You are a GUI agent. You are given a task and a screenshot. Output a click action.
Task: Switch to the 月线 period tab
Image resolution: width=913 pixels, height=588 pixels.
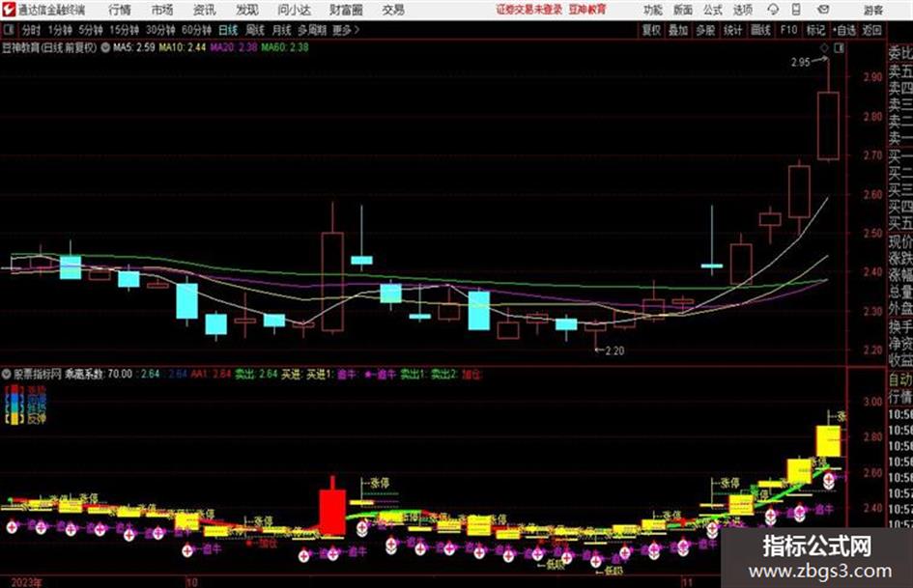tap(282, 30)
